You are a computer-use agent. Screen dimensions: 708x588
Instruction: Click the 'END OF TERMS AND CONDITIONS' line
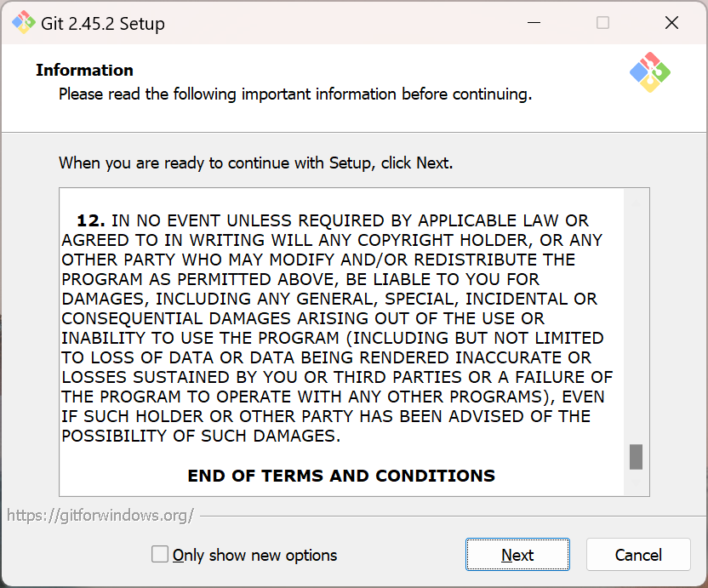pyautogui.click(x=341, y=476)
